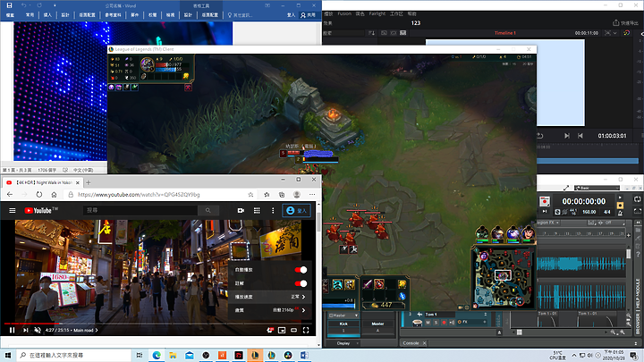
Task: Expand the Main road chapter list
Action: 86,330
